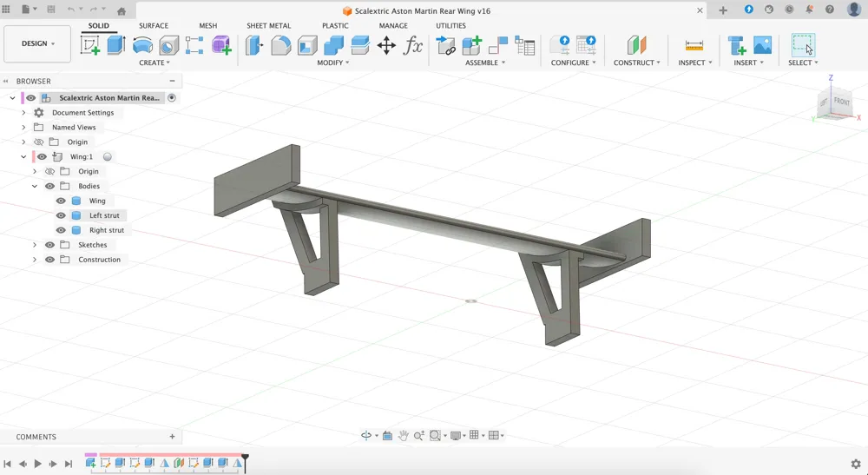
Task: Toggle visibility of Bodies folder
Action: point(49,186)
